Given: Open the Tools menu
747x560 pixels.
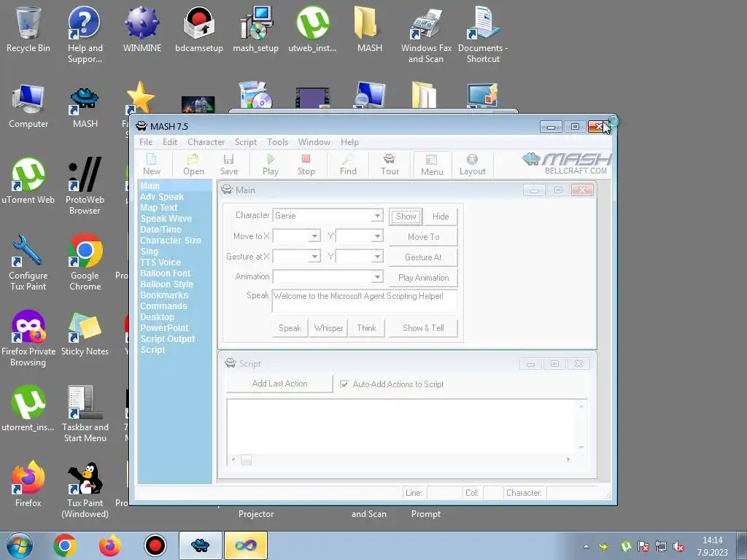Looking at the screenshot, I should tap(277, 142).
